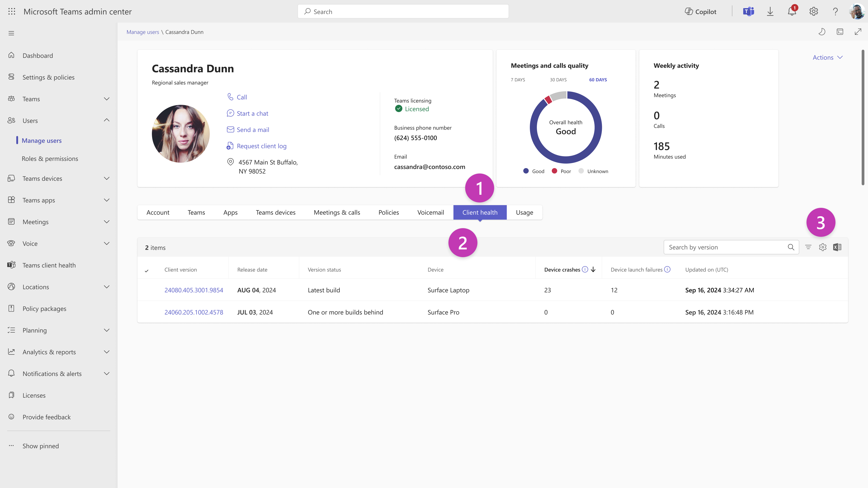Check the select-all checkbox in table header
The image size is (868, 488).
[x=146, y=270]
